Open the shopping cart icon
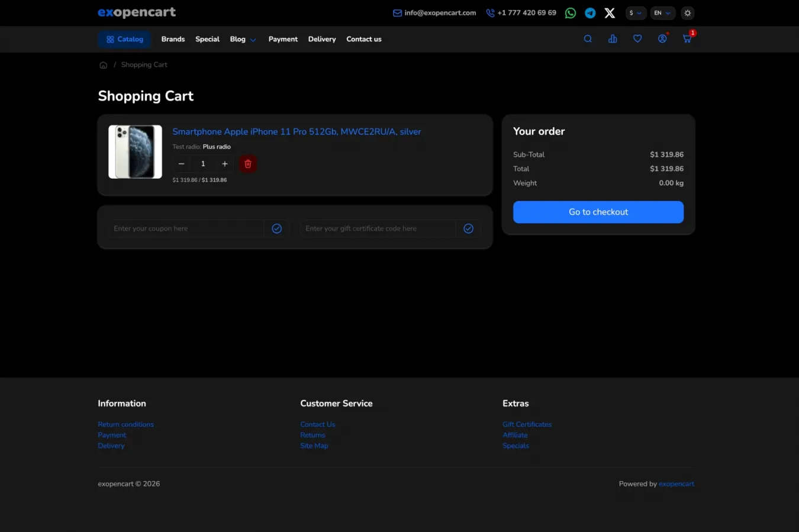This screenshot has height=532, width=799. click(687, 39)
